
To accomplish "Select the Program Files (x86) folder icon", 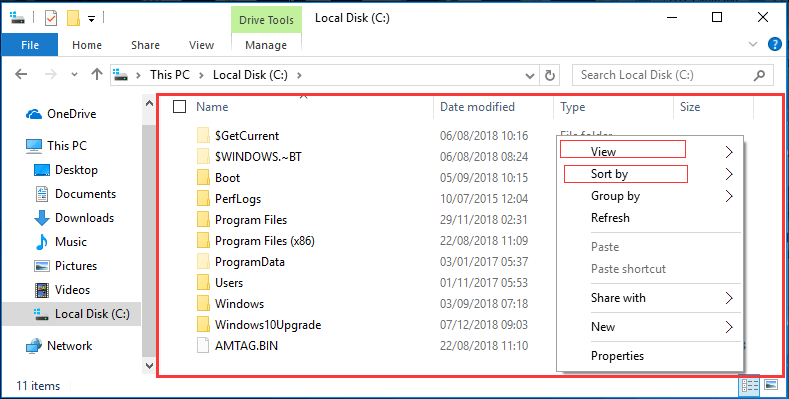I will click(203, 241).
